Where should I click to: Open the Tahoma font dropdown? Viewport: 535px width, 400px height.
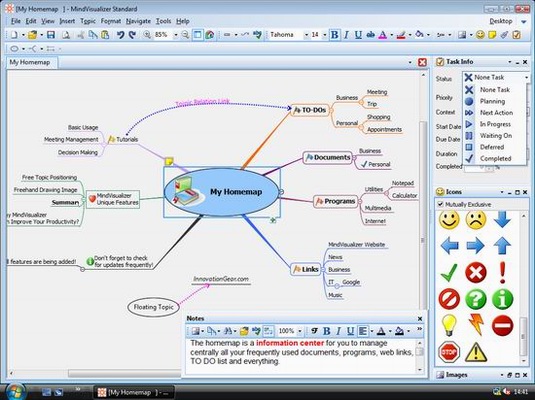tap(306, 35)
